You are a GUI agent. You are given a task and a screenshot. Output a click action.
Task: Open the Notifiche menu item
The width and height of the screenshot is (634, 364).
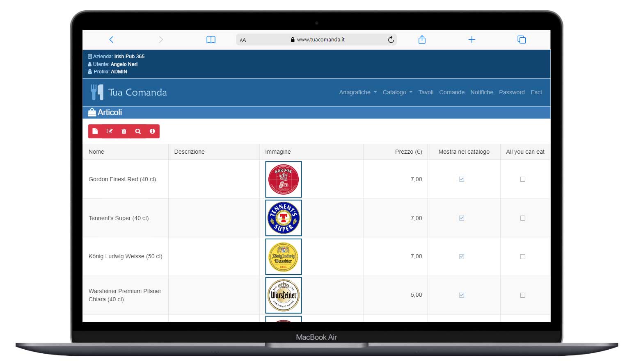pos(482,92)
